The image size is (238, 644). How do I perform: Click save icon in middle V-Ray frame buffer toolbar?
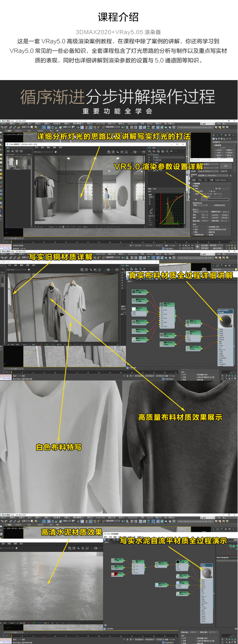click(x=82, y=270)
